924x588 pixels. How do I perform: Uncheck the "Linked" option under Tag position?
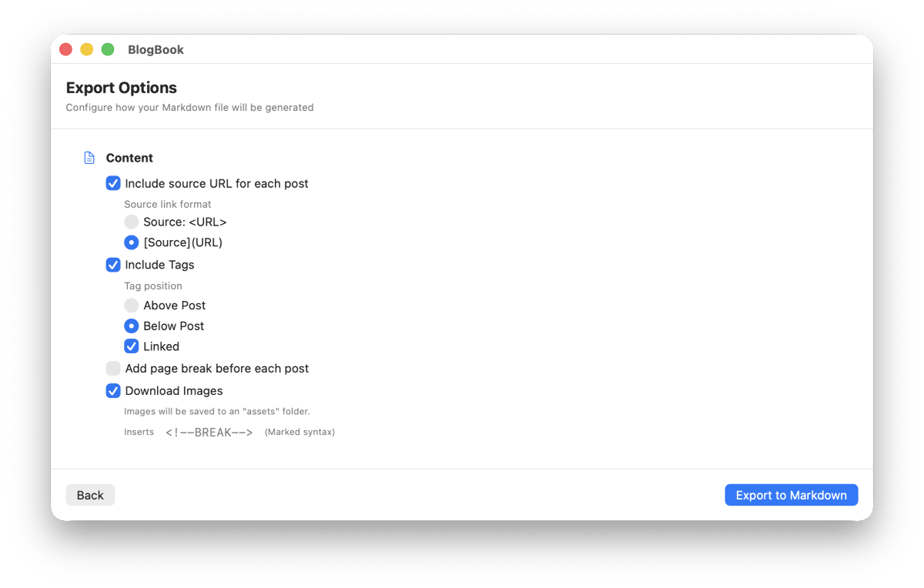click(132, 346)
